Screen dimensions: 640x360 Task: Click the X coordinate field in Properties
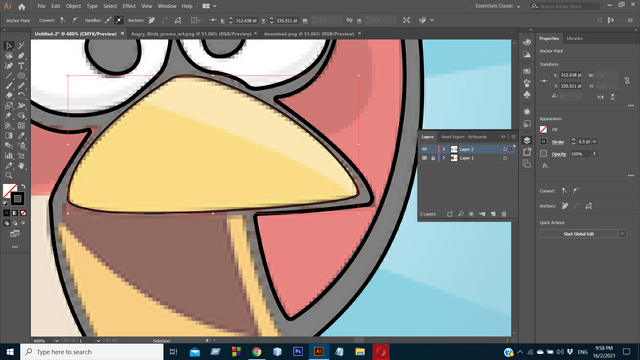click(x=571, y=75)
